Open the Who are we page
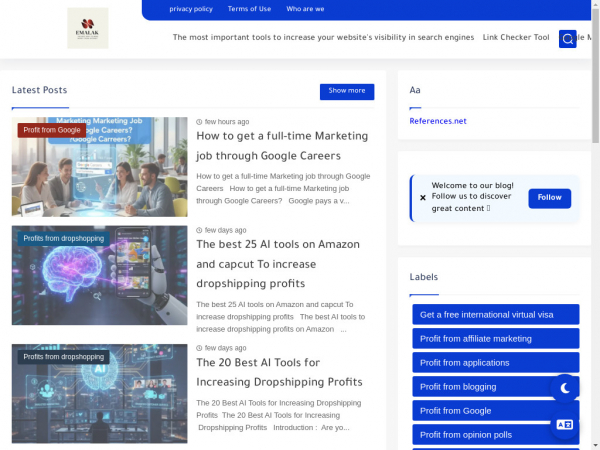 click(305, 9)
